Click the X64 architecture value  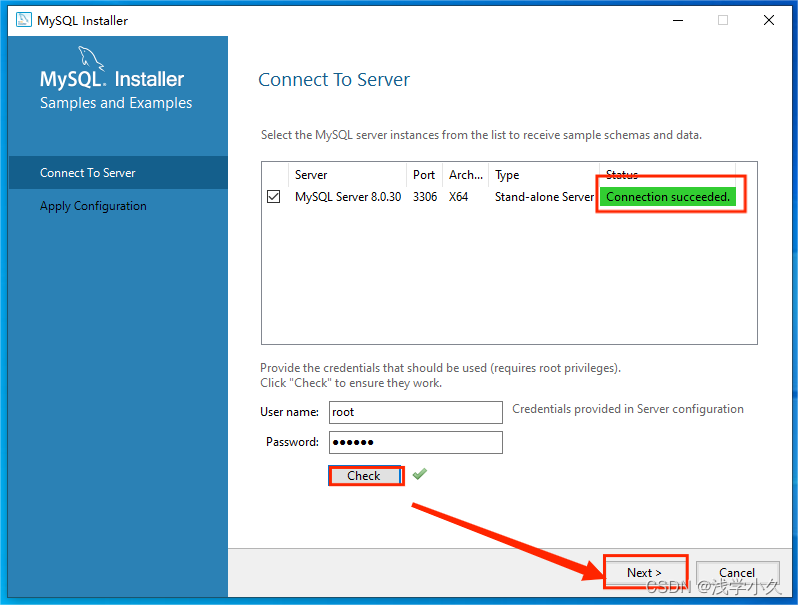pos(459,197)
